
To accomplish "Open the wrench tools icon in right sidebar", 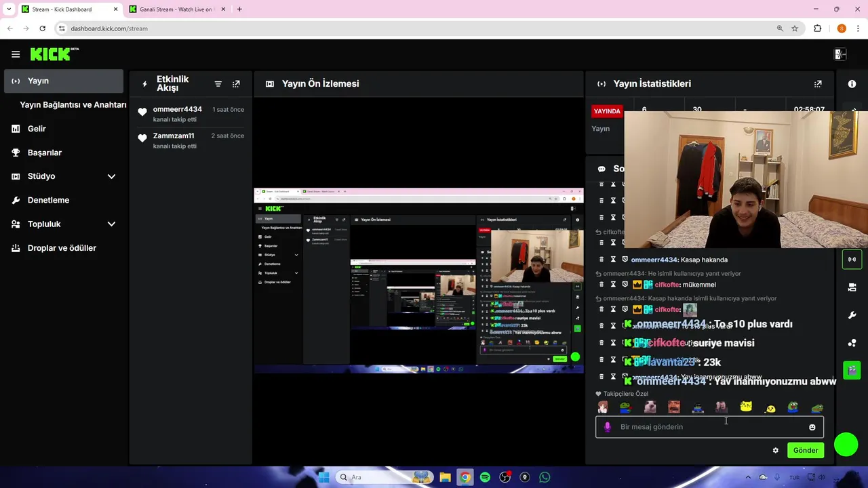I will click(852, 315).
